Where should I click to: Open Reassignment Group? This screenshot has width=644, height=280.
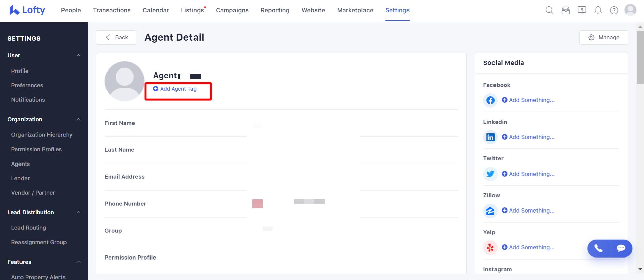[39, 242]
